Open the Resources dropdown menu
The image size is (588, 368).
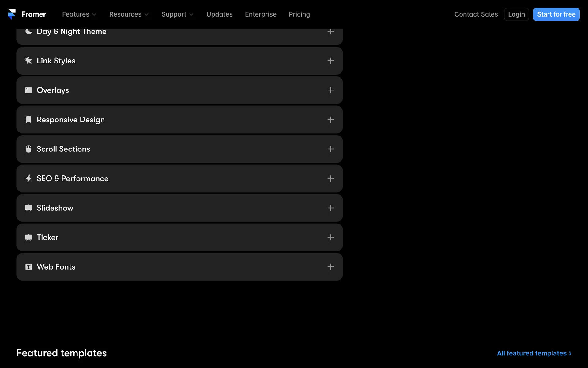coord(129,14)
